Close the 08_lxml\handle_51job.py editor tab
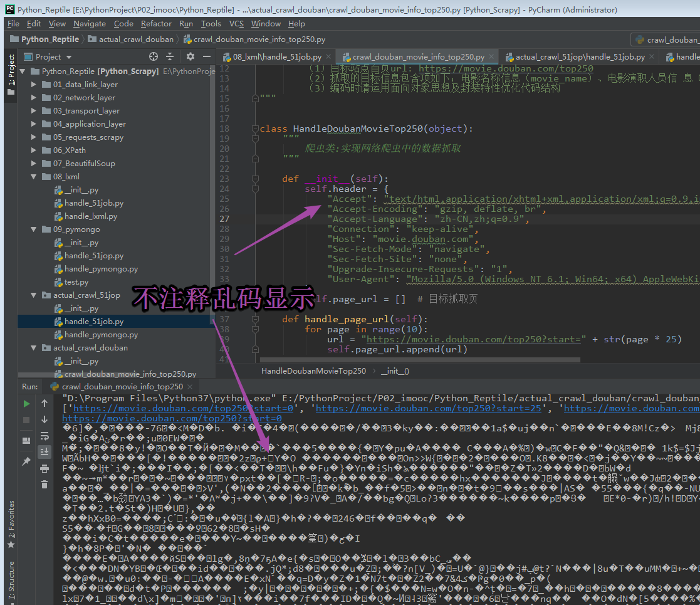 click(328, 56)
